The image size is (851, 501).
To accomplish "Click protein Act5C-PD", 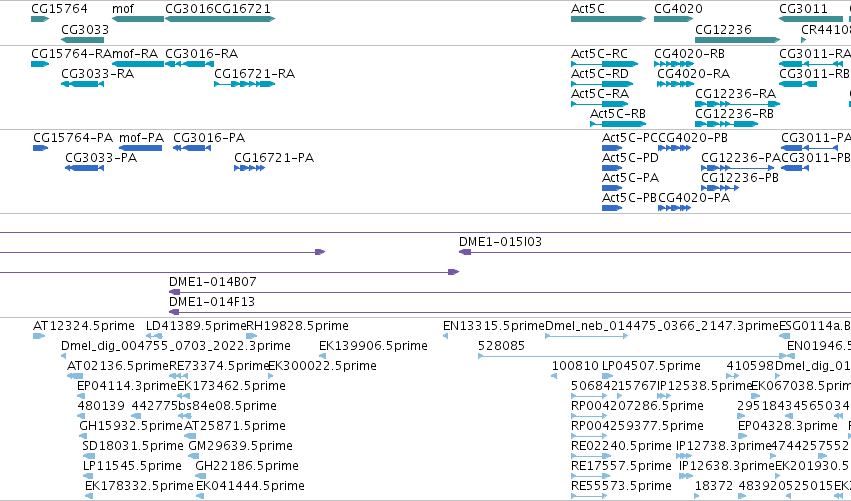I will point(630,158).
